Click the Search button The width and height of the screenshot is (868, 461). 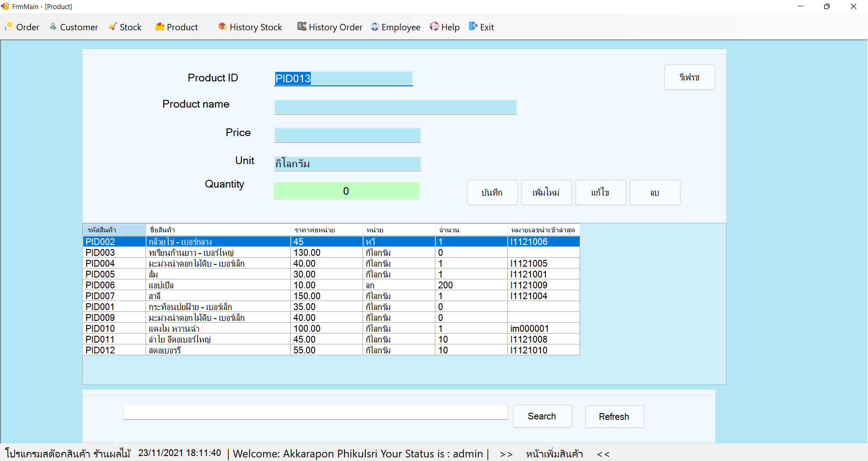(x=542, y=416)
